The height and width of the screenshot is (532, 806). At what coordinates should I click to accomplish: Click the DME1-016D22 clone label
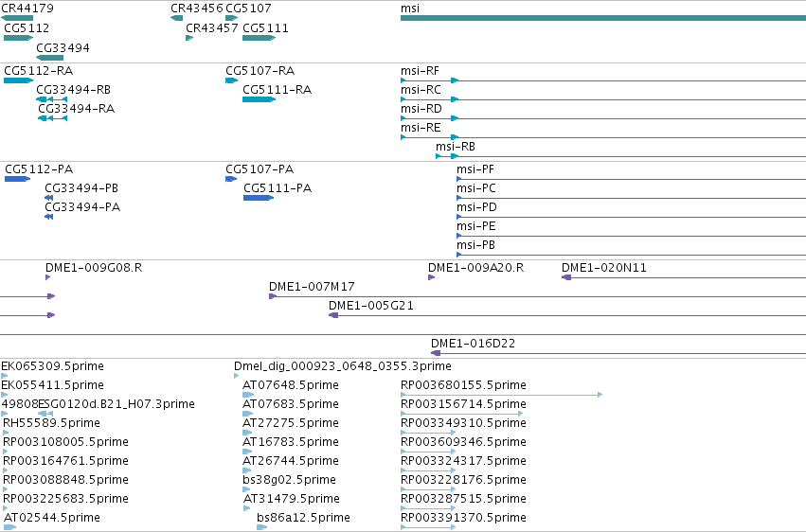473,344
